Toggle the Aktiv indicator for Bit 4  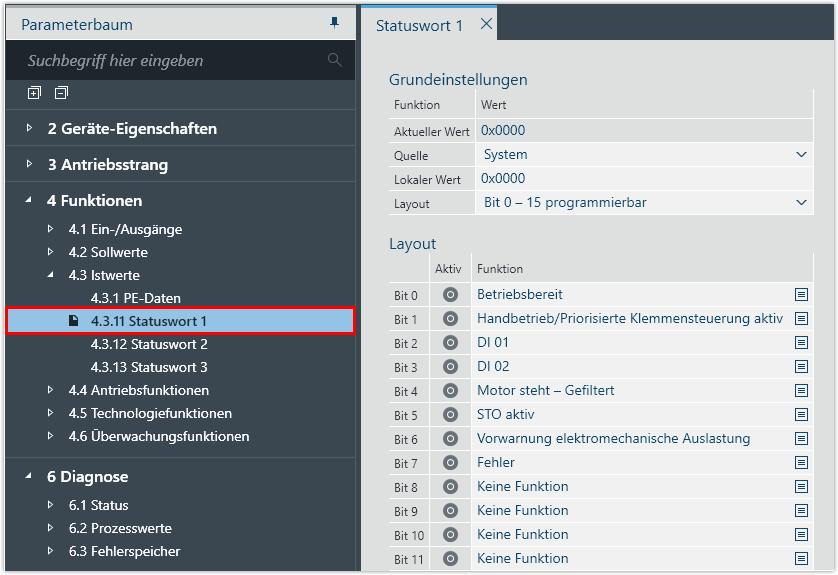pyautogui.click(x=450, y=391)
